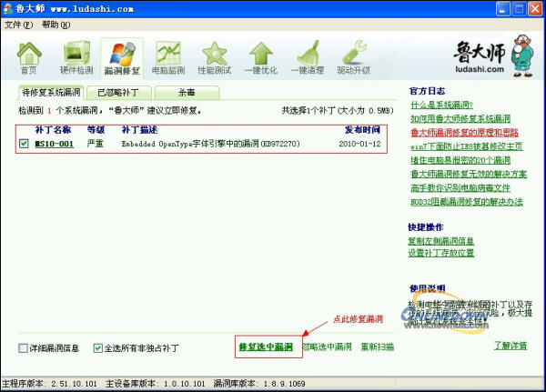Click 重新扫描 link

point(377,347)
